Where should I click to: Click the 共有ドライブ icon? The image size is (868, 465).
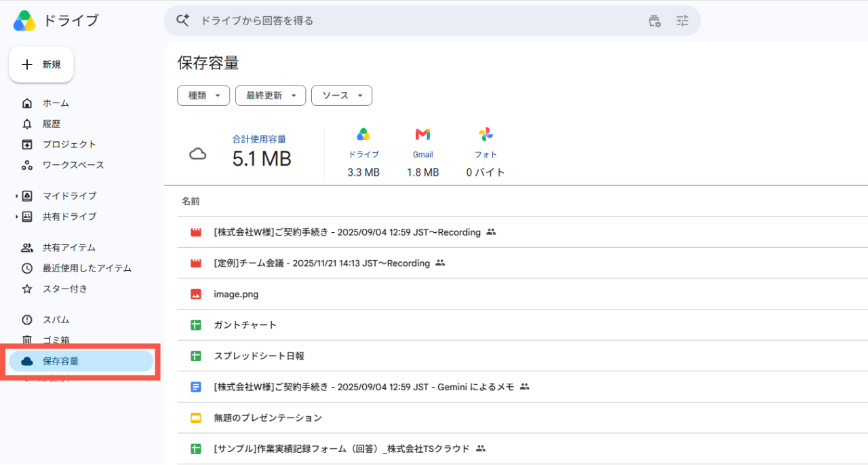click(27, 217)
